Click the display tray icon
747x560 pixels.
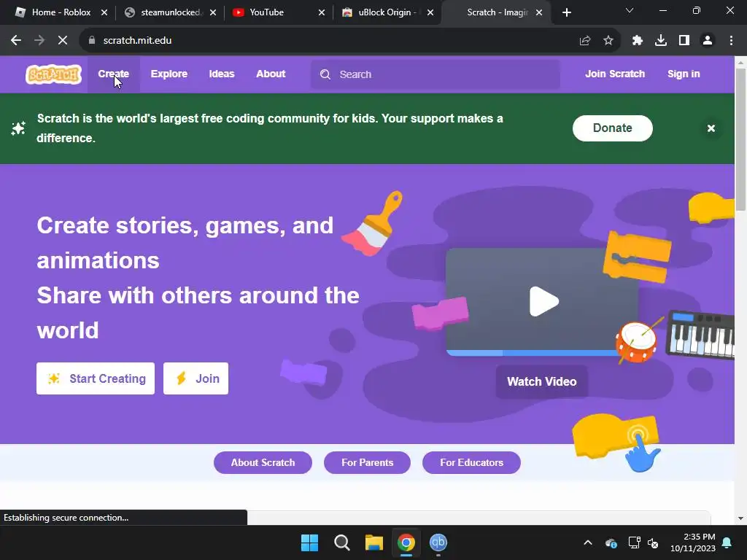[x=634, y=542]
